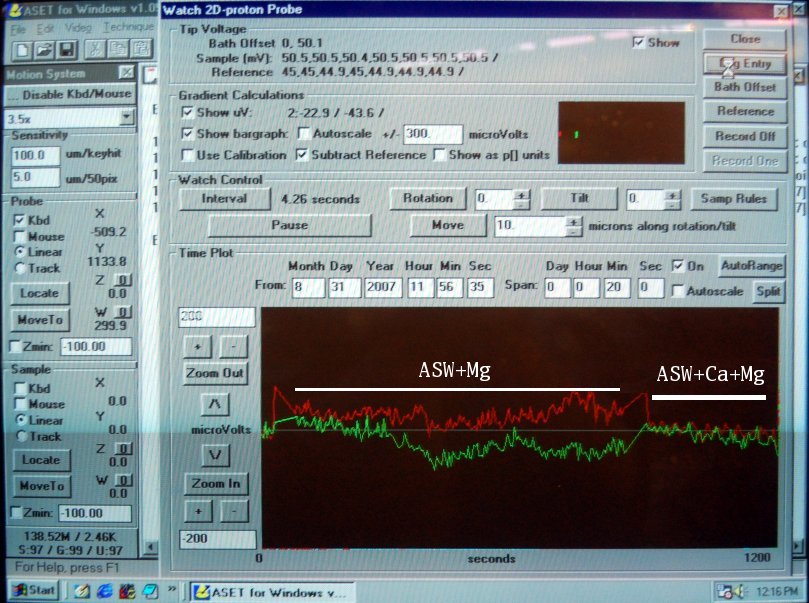Toggle the Time Plot On checkbox
The image size is (809, 603).
[x=677, y=266]
